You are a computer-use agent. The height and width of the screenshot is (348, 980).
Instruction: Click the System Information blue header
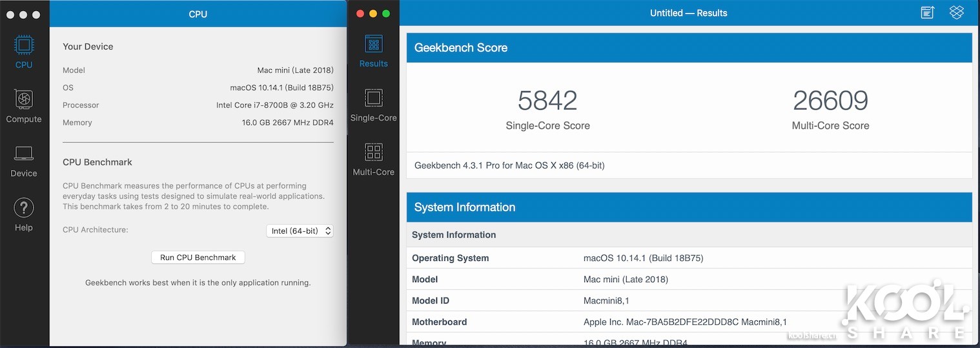point(689,207)
